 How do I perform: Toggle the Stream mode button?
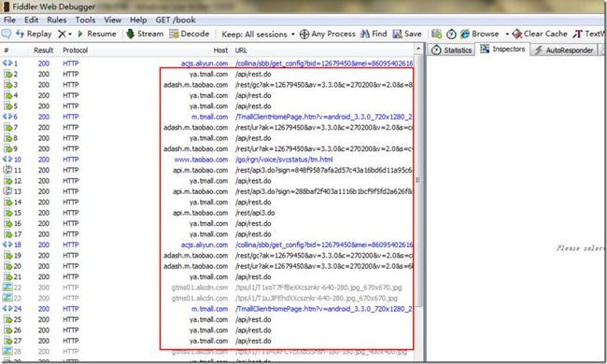coord(145,34)
